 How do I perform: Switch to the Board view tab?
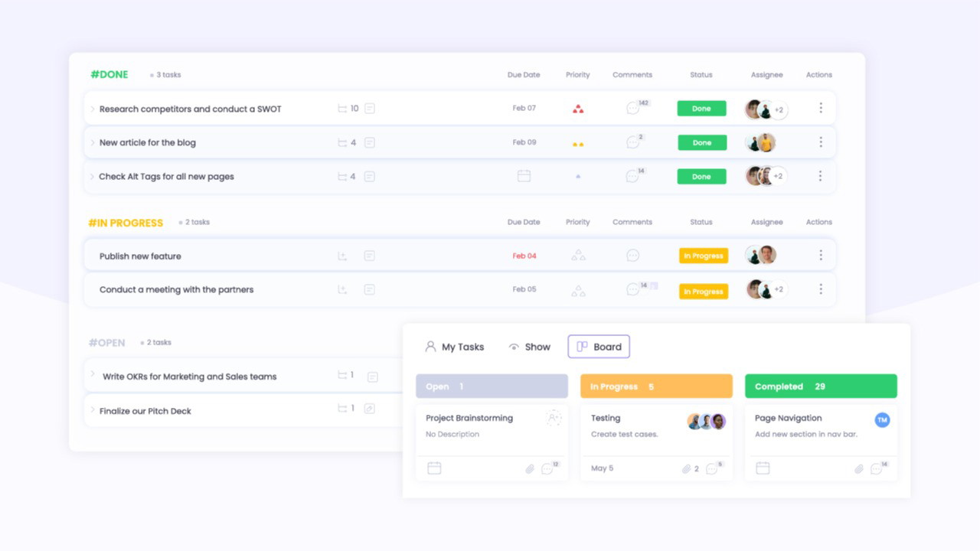(599, 347)
